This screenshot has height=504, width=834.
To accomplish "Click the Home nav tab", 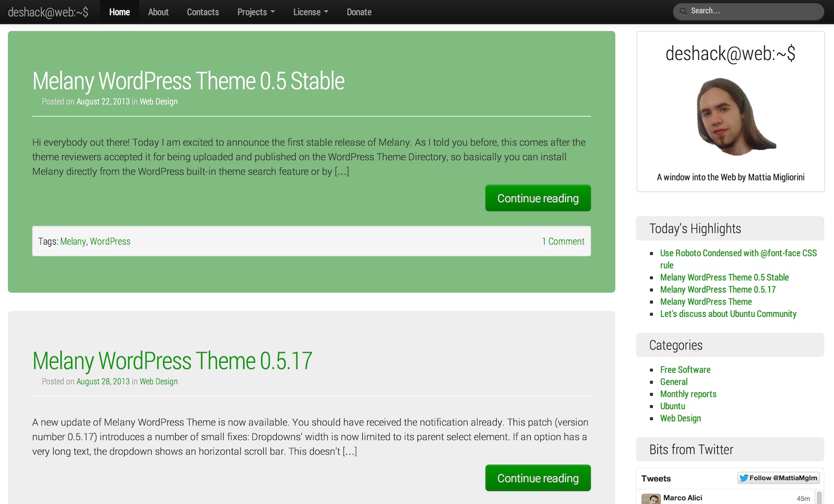I will (x=119, y=12).
